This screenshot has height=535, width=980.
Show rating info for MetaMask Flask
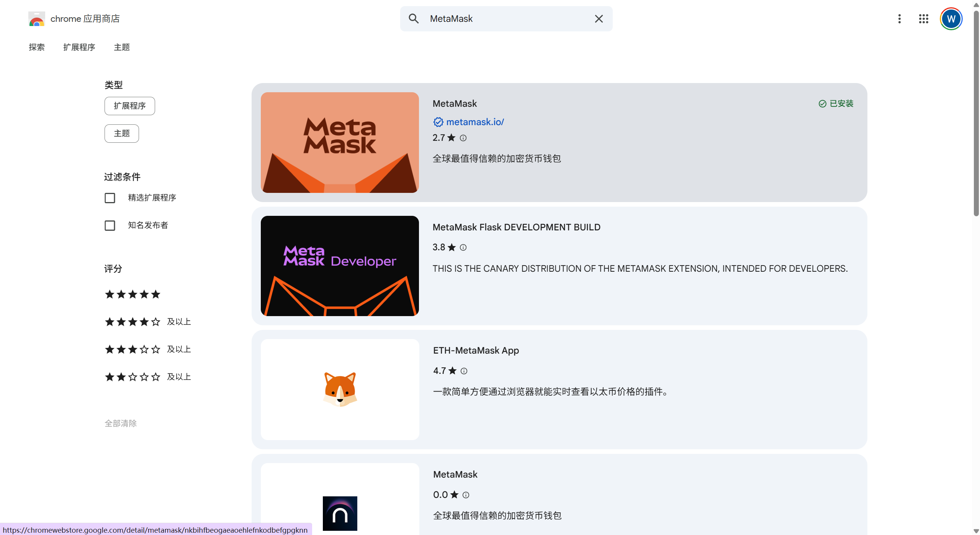point(463,247)
